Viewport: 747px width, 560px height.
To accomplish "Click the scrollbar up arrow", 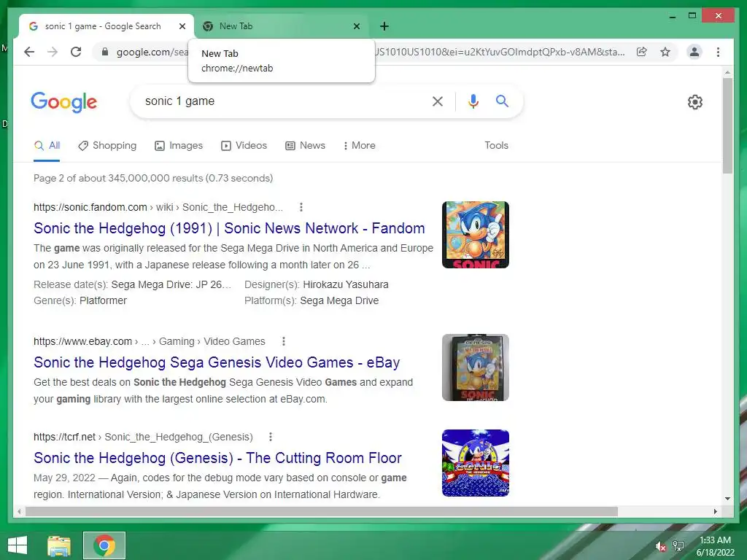I will (727, 72).
